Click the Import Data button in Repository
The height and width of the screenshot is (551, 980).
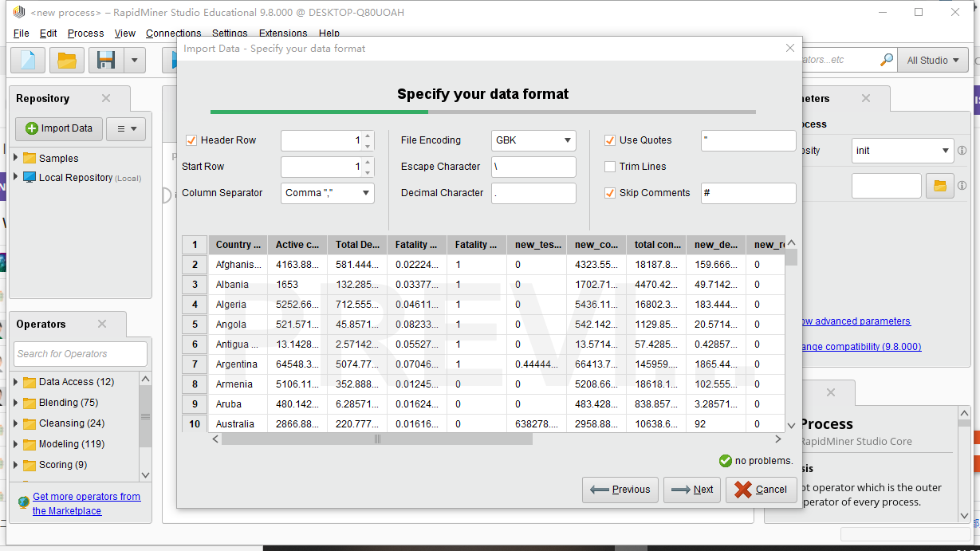[58, 128]
